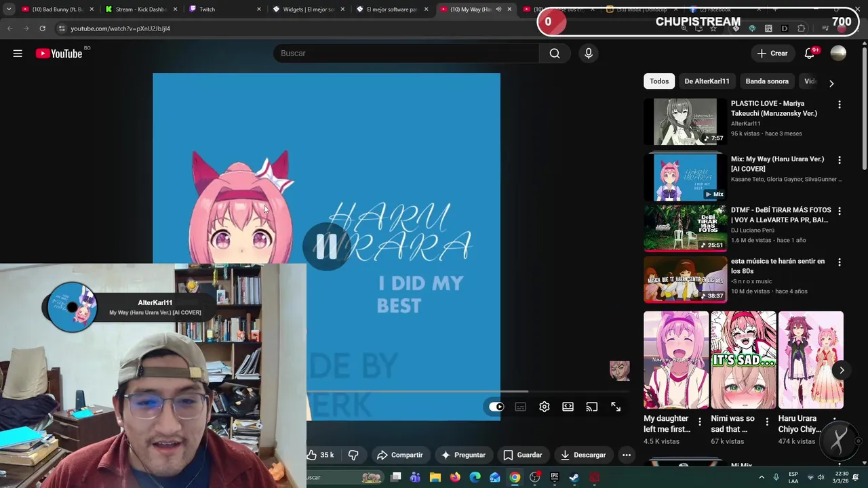Click the search magnifier button
868x488 pixels.
tap(555, 54)
